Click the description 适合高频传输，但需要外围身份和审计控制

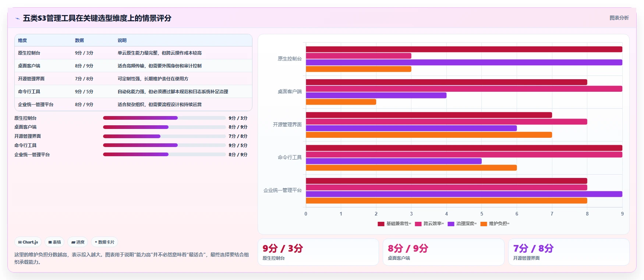click(160, 66)
